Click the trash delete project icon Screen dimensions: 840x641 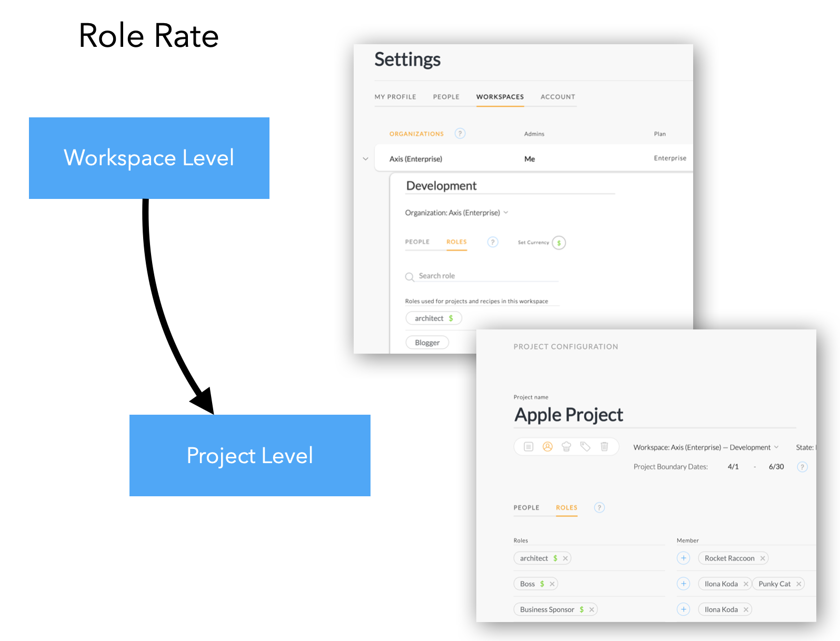pyautogui.click(x=604, y=447)
